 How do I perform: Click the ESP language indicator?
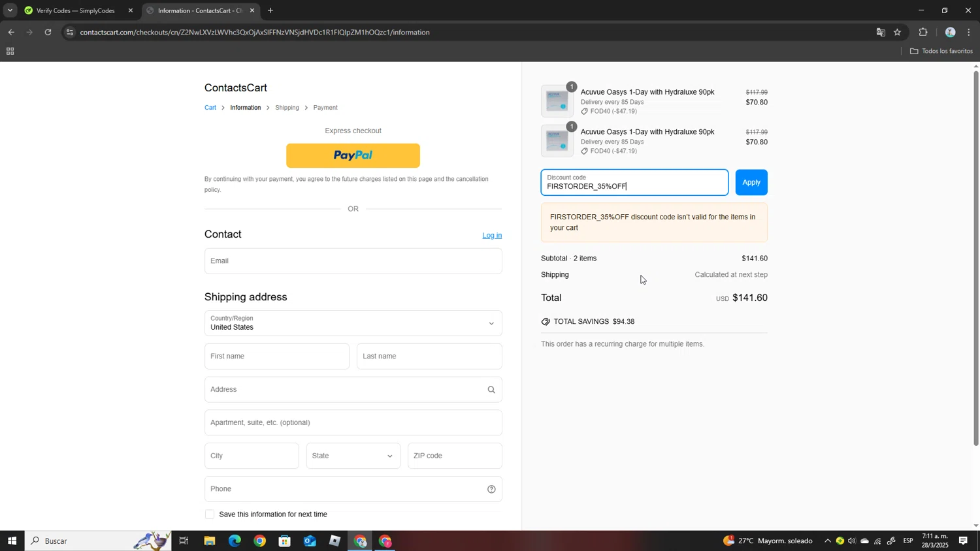(x=908, y=541)
